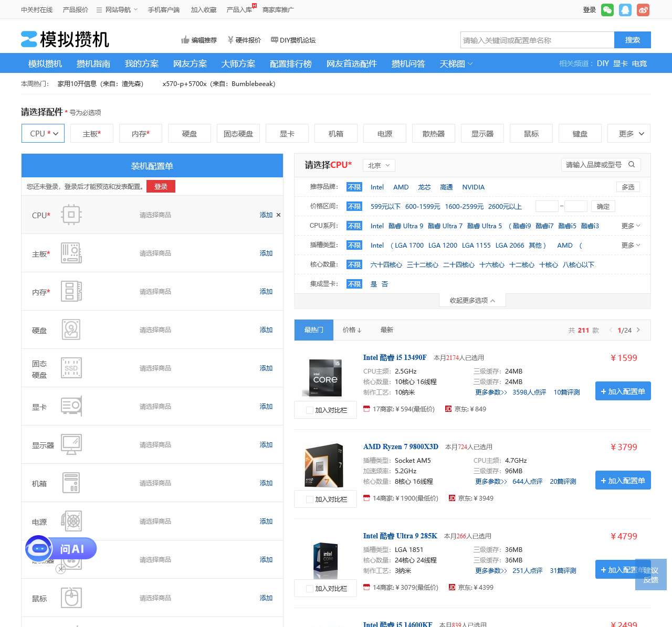Click the magnifier in brand search box
672x627 pixels.
pos(632,165)
